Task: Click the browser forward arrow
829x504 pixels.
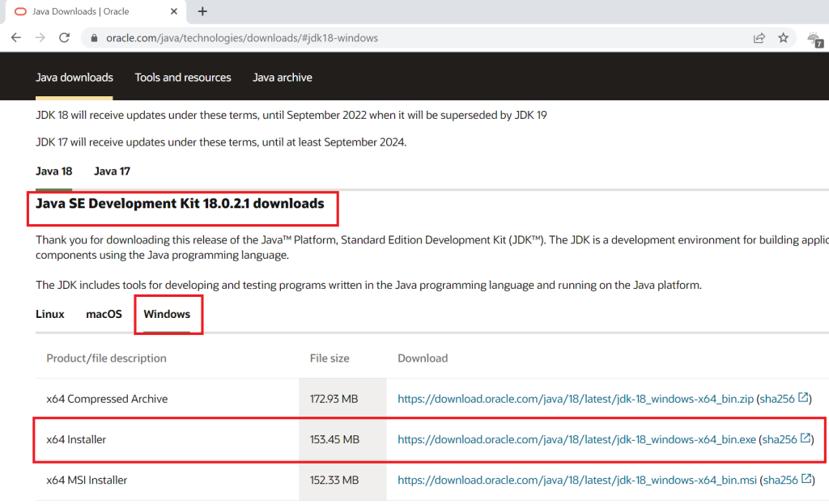Action: 40,38
